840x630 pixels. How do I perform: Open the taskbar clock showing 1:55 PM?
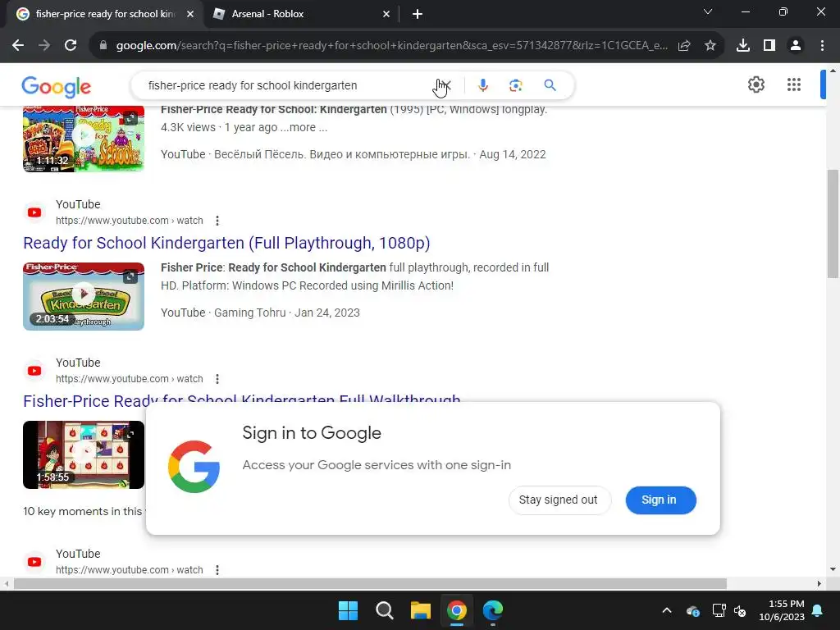(782, 610)
